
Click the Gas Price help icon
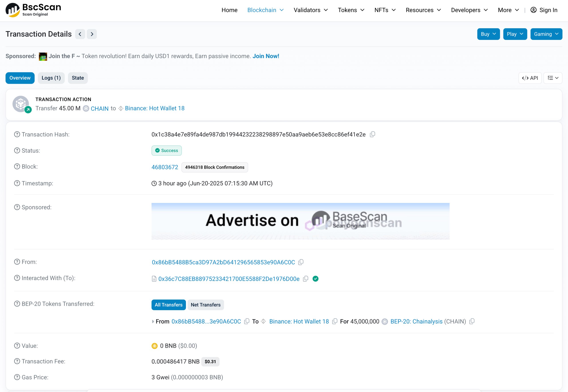17,377
